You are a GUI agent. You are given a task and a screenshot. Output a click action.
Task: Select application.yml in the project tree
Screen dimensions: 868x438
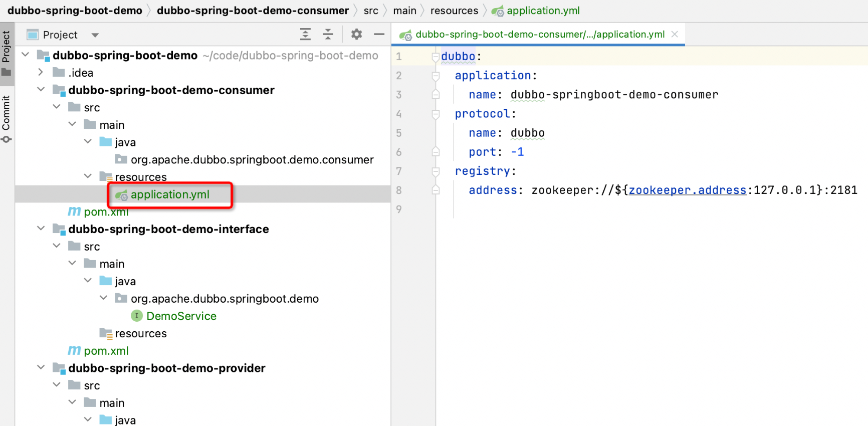[169, 194]
